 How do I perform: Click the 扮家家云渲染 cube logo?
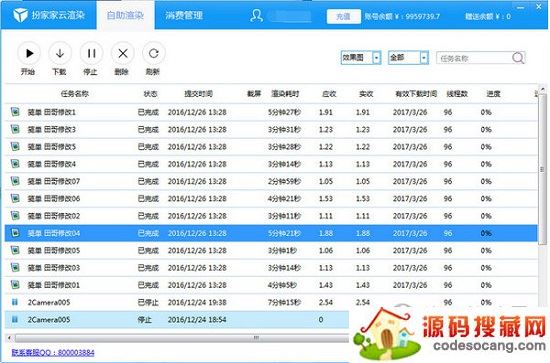tap(20, 15)
